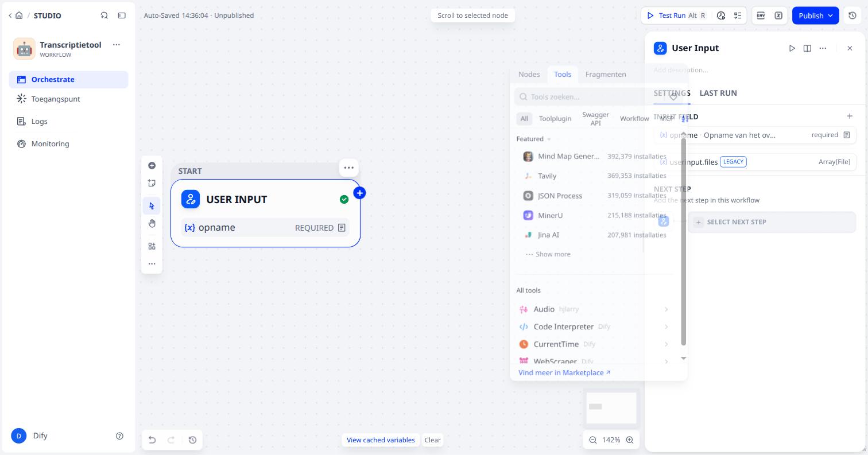Image resolution: width=868 pixels, height=455 pixels.
Task: Click add note icon in canvas toolbar
Action: tap(152, 183)
